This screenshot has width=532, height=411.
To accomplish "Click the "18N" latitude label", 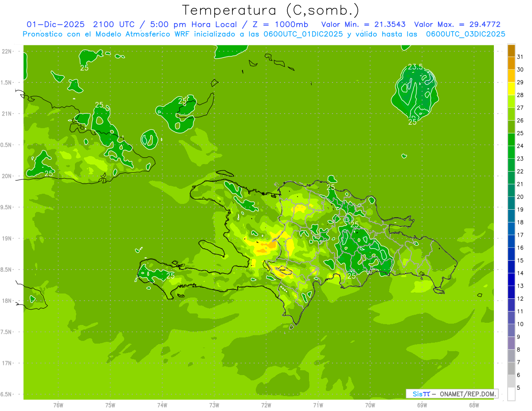I will [7, 301].
